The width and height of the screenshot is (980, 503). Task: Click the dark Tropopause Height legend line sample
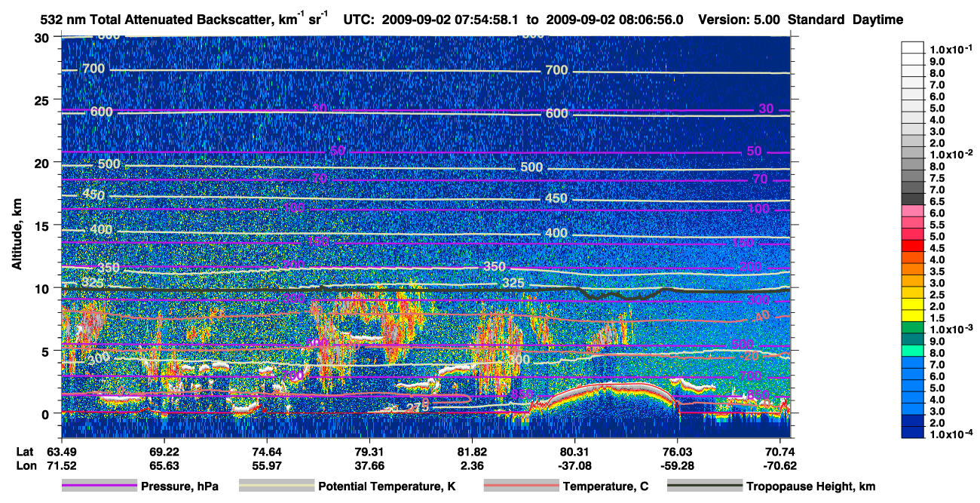pyautogui.click(x=704, y=486)
